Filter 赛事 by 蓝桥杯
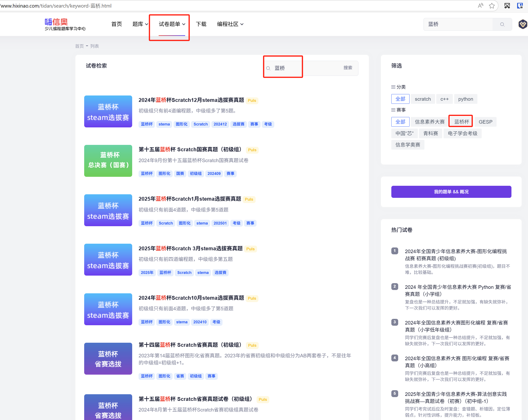 click(x=462, y=122)
